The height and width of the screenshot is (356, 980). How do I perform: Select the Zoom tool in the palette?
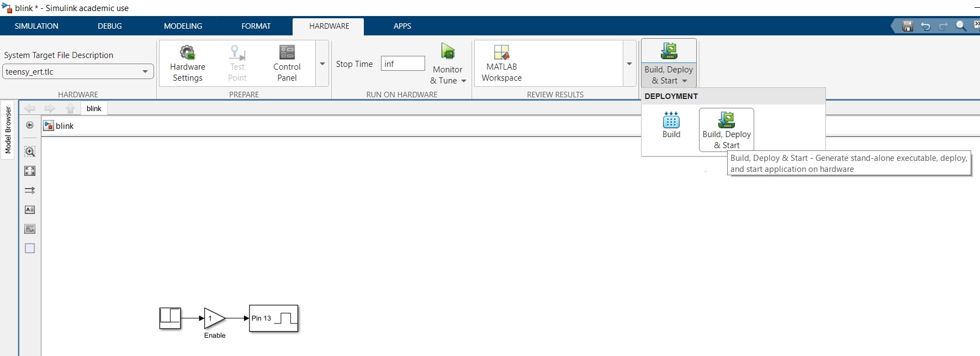coord(30,151)
